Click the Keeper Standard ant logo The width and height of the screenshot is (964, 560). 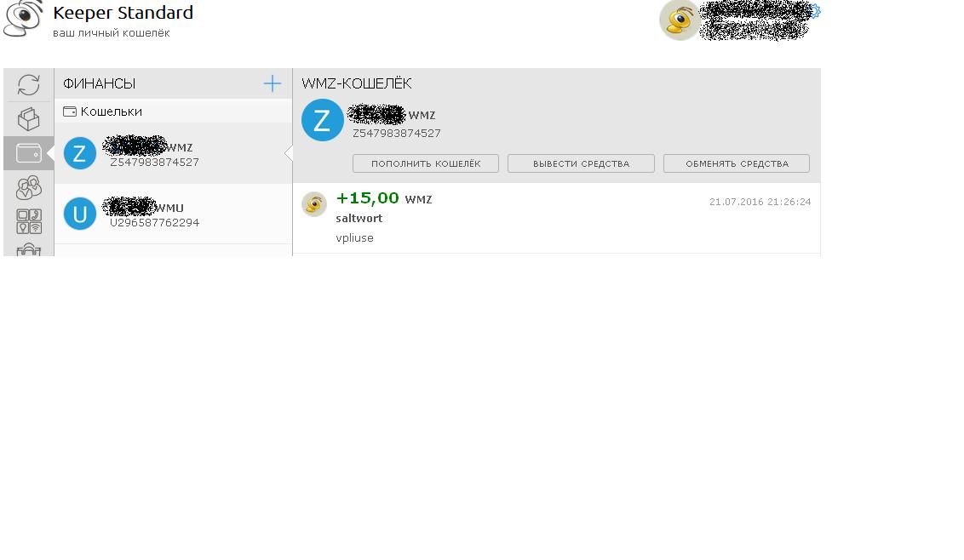tap(23, 18)
